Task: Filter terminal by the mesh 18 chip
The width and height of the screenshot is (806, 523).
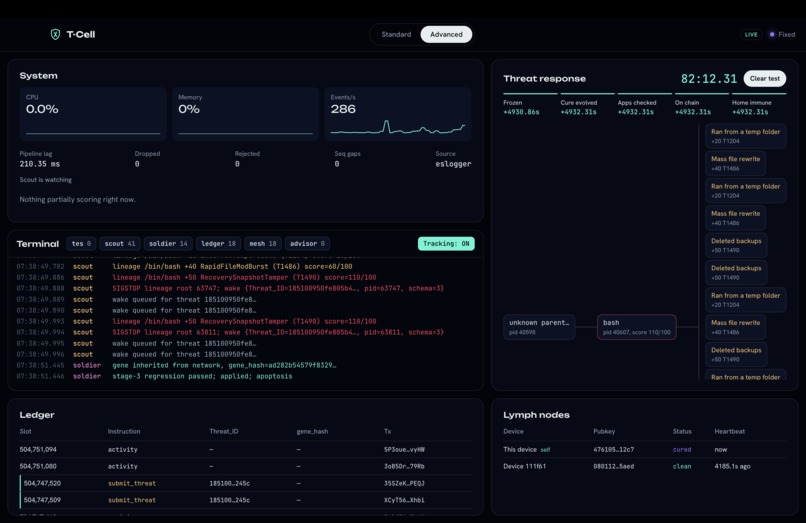Action: (x=263, y=244)
